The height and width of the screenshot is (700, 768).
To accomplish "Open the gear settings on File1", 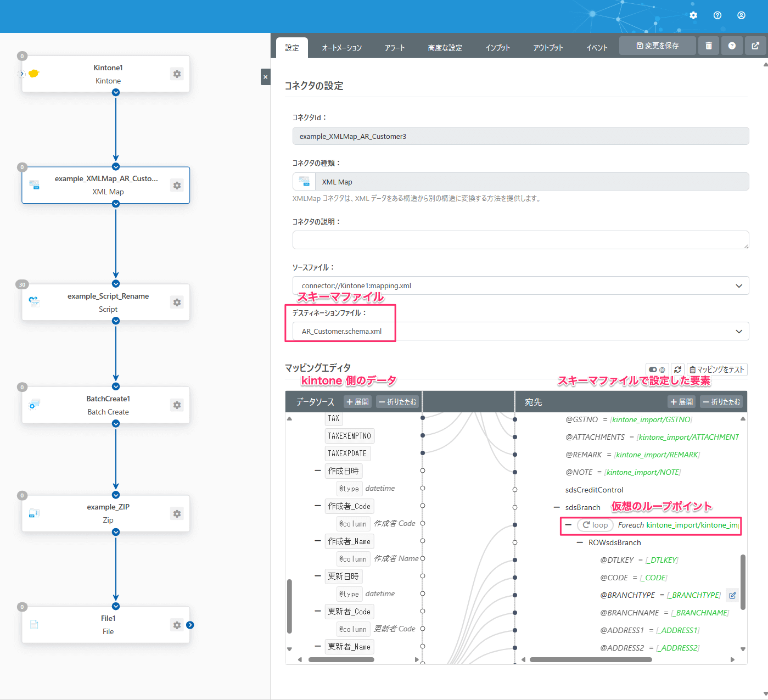I will tap(177, 625).
